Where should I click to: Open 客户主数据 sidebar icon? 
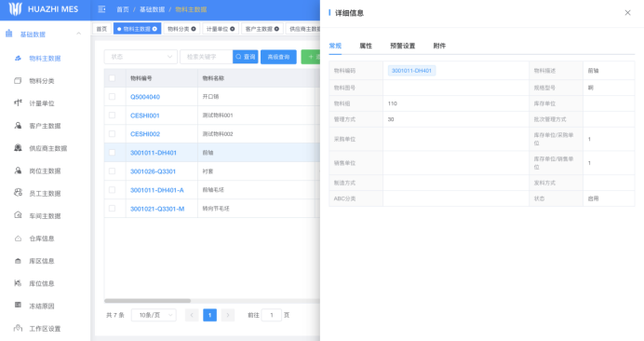click(18, 126)
